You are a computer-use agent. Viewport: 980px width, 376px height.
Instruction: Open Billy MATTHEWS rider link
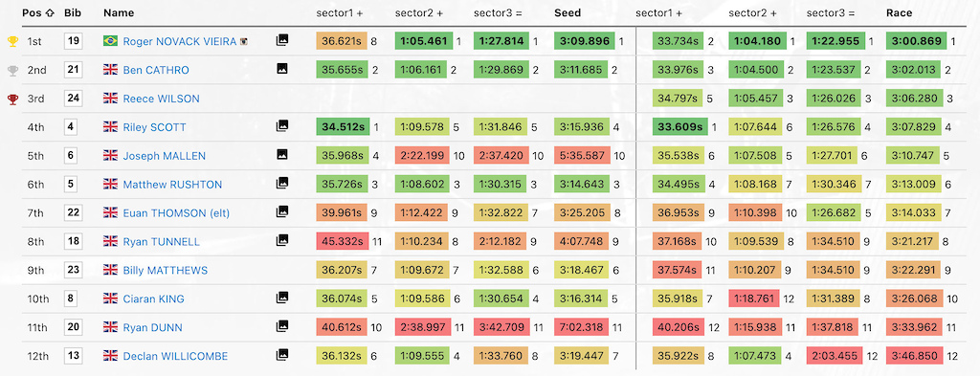[x=165, y=271]
